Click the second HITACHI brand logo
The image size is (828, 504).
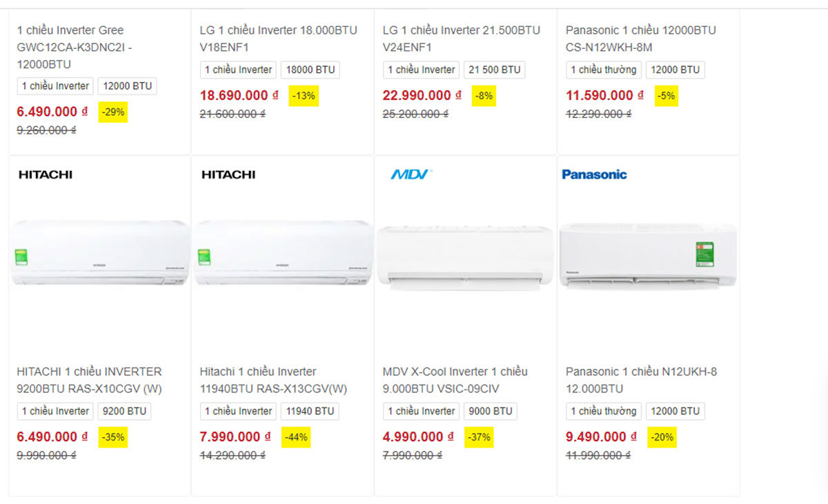228,174
